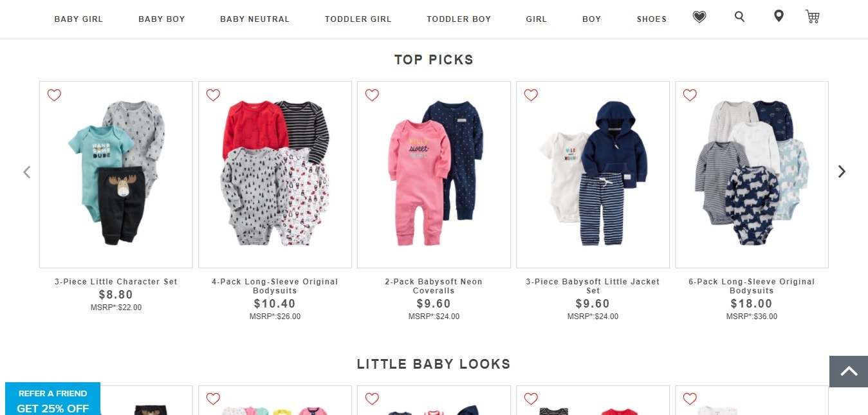Favorite the 2-Pack Babysoft Neon Coveralls
Viewport: 868px width, 415px height.
point(372,95)
